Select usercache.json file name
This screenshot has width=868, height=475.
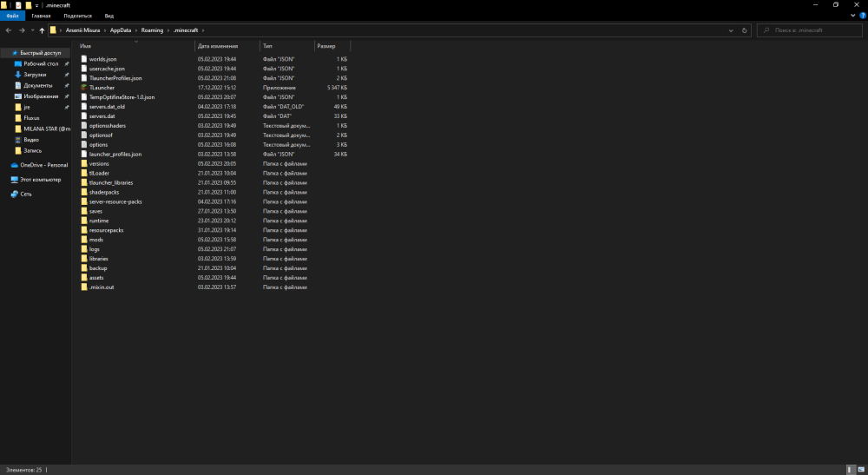coord(107,69)
